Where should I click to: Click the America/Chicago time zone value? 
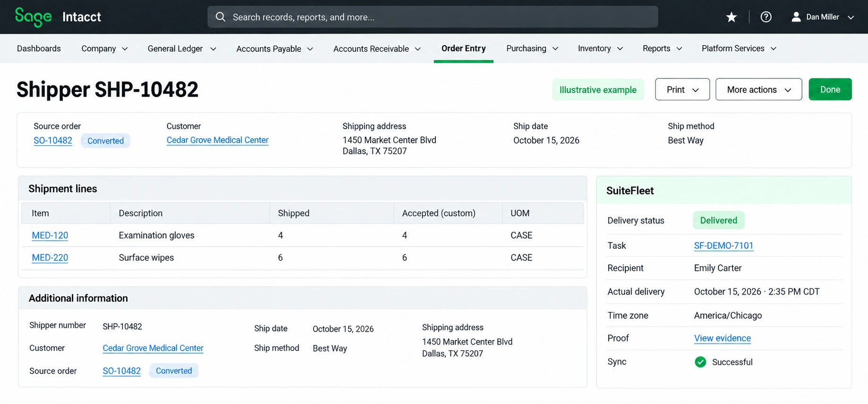(x=728, y=315)
